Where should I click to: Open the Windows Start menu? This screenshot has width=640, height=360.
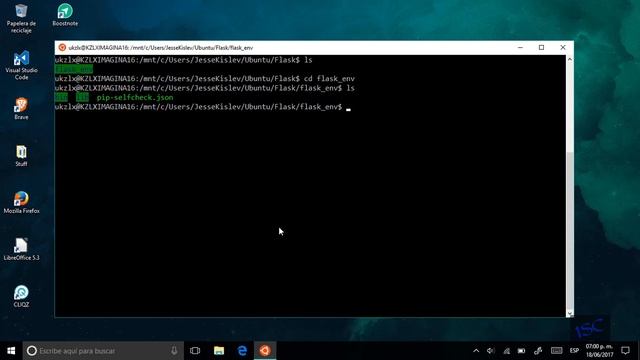coord(11,351)
